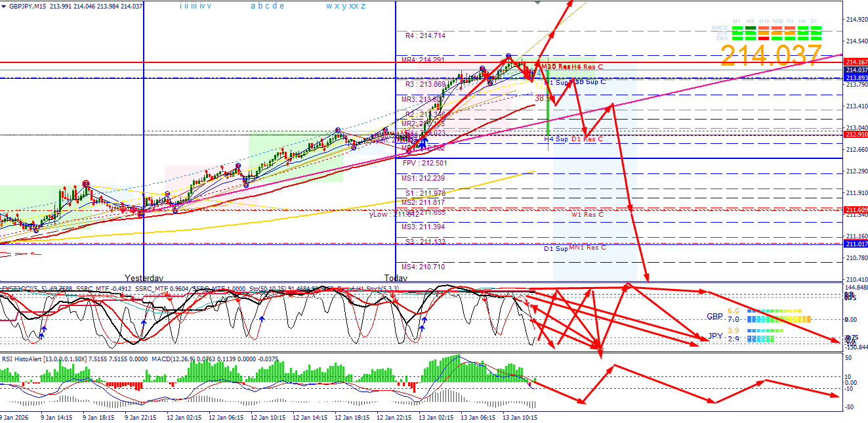Select the 'W1 Res C' level label

pyautogui.click(x=587, y=215)
